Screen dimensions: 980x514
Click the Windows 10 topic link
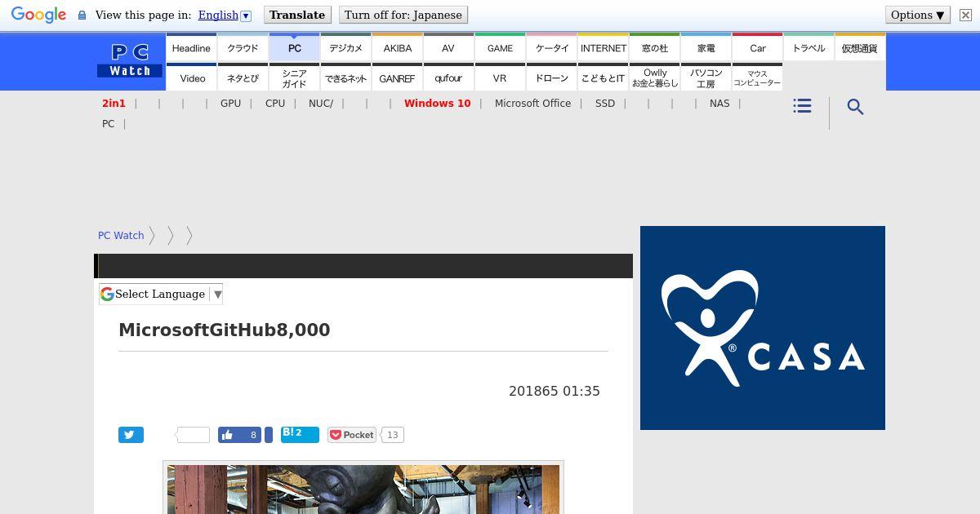pyautogui.click(x=437, y=104)
